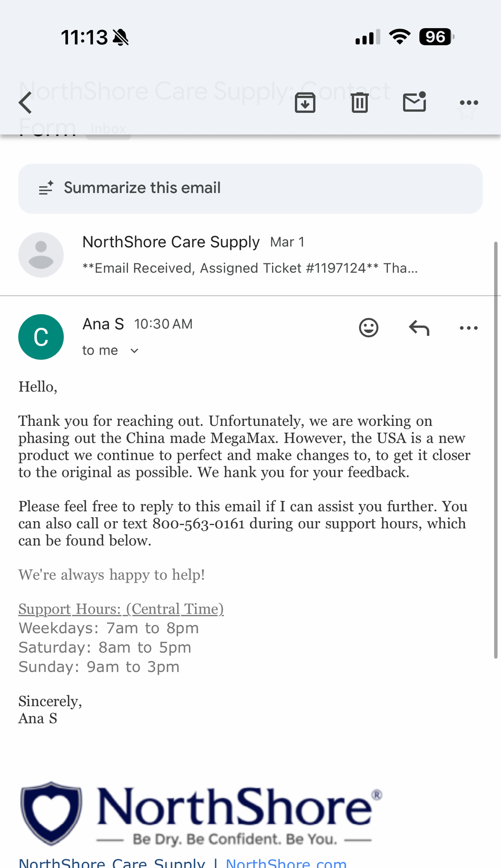The height and width of the screenshot is (868, 501).
Task: Tap the NorthShore logo image
Action: point(201,813)
